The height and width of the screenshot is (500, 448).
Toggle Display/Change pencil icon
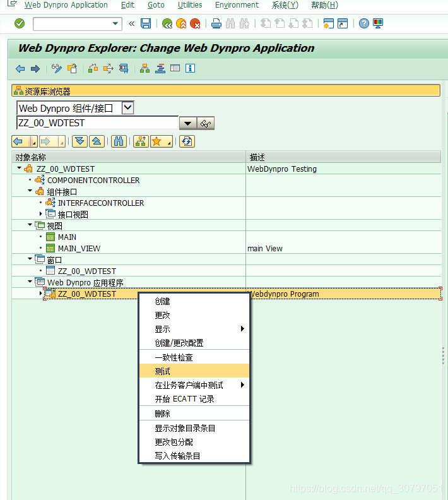pos(57,68)
